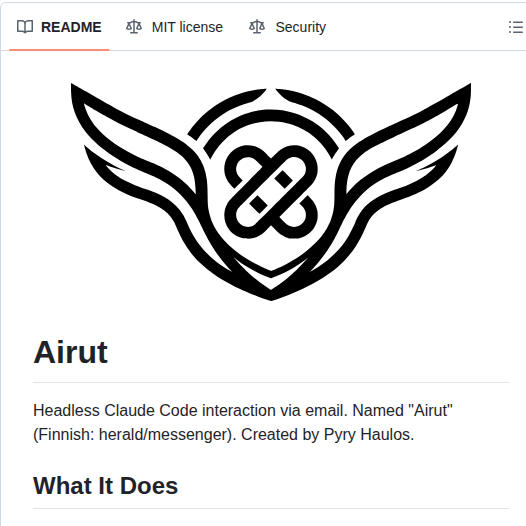
Task: Click the scales icon beside Security
Action: 257,27
